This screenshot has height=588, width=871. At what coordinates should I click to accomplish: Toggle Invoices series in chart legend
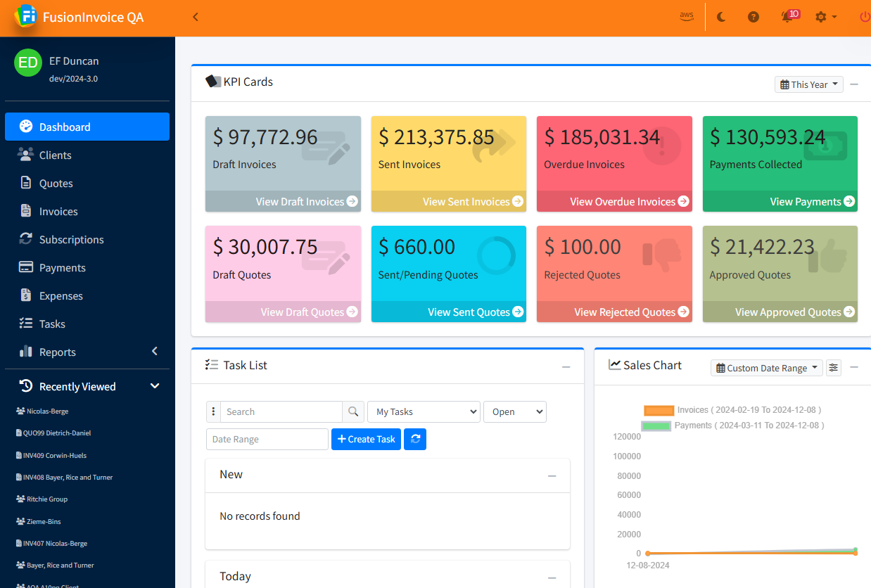(x=659, y=410)
